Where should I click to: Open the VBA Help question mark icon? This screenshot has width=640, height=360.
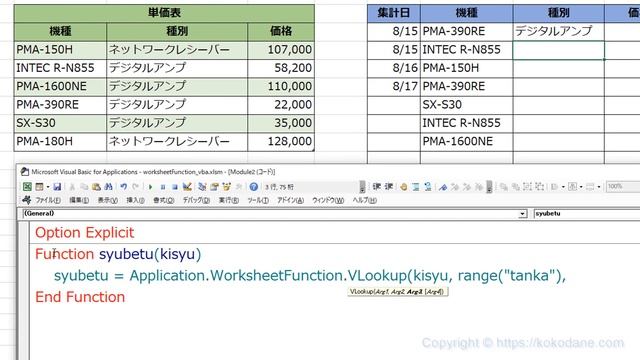pos(253,187)
